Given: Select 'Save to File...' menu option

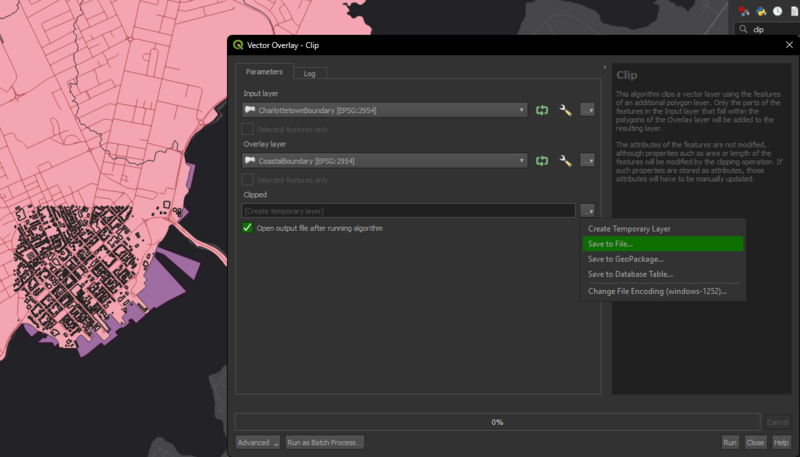Looking at the screenshot, I should pyautogui.click(x=610, y=244).
